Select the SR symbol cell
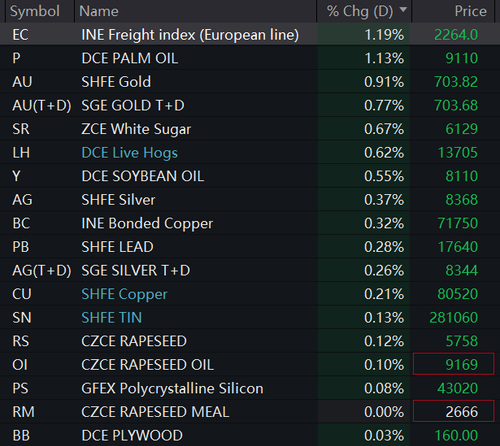Screen dimensions: 500x446 pos(21,129)
